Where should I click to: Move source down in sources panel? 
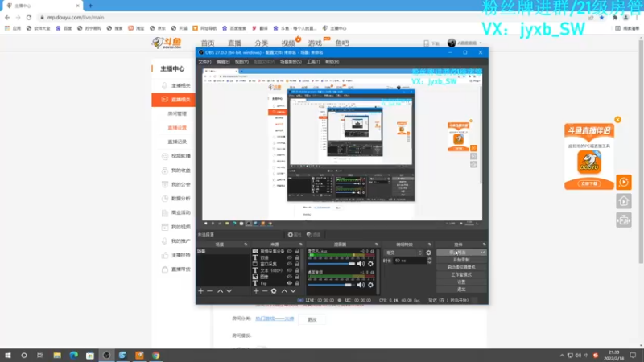tap(293, 291)
